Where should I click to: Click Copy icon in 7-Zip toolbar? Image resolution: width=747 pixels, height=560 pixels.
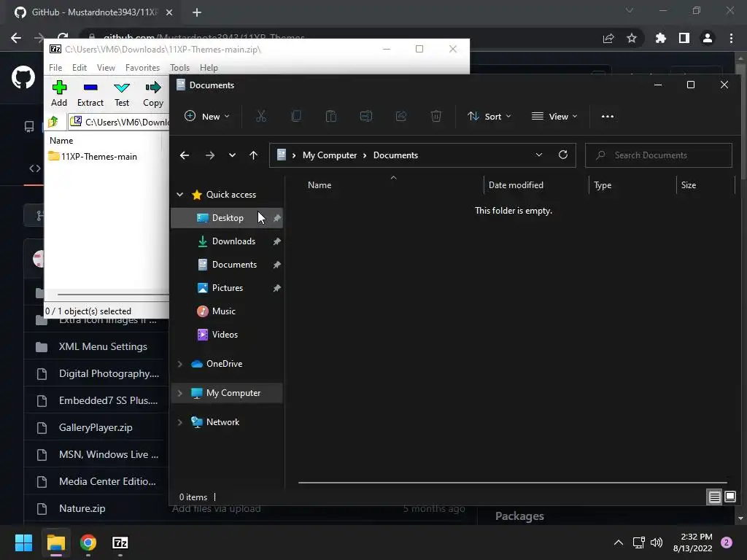click(153, 87)
